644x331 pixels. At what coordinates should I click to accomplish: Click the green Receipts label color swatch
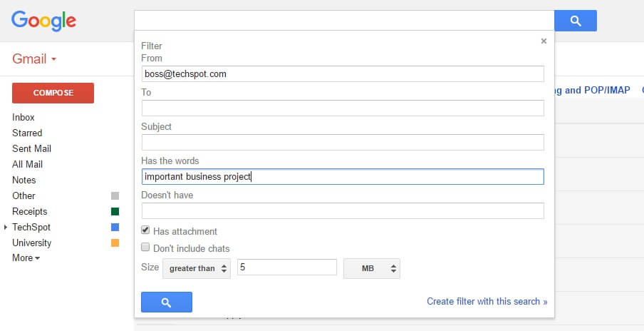(x=115, y=211)
